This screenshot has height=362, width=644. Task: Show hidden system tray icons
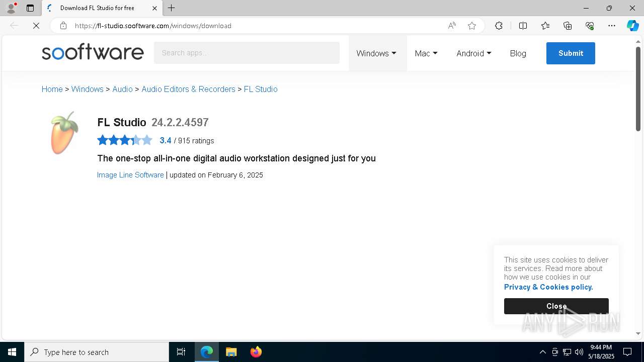click(x=542, y=352)
